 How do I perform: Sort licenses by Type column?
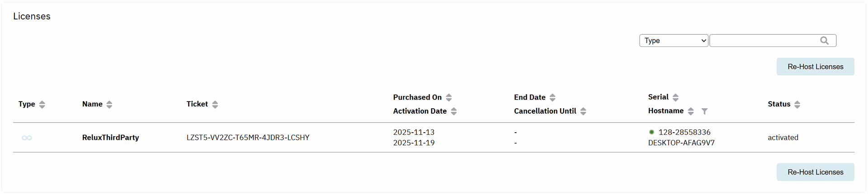tap(42, 105)
